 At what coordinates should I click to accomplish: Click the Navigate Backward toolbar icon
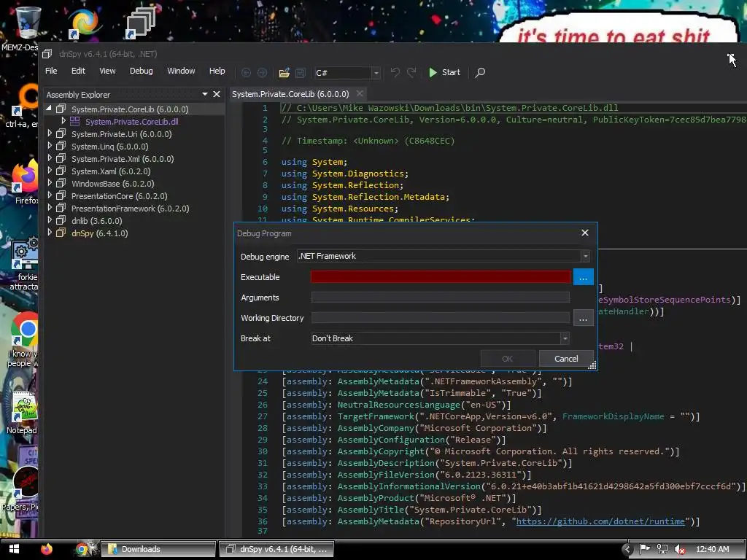[x=247, y=72]
